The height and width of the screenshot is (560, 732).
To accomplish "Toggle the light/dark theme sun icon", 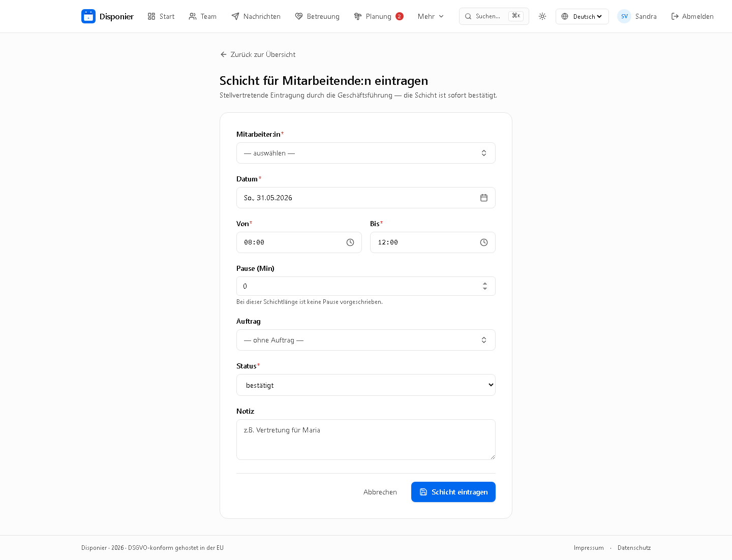I will [542, 16].
